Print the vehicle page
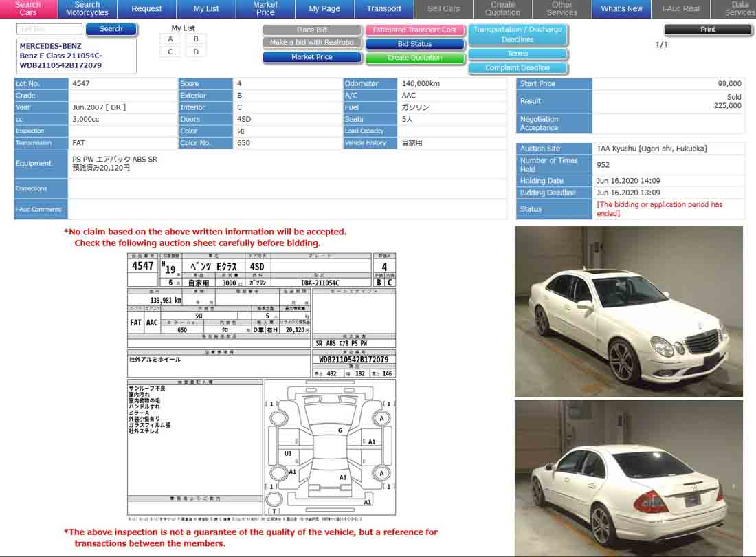The image size is (756, 557). point(708,30)
